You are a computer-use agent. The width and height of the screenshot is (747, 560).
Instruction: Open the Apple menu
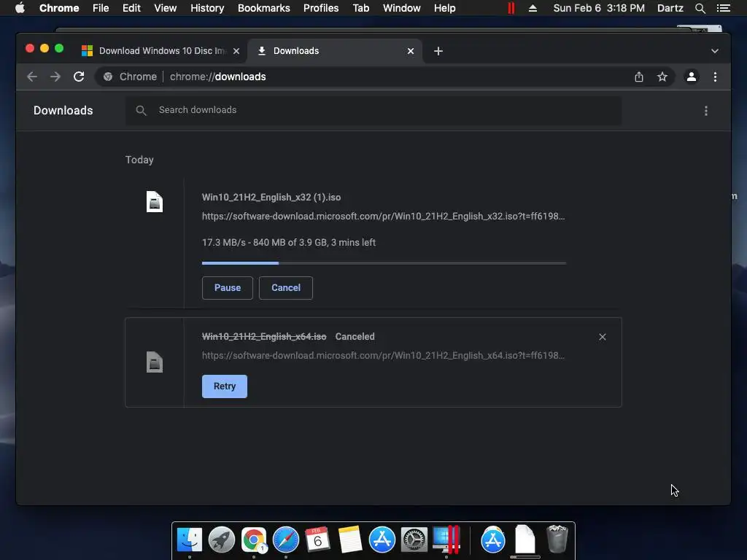[x=20, y=8]
